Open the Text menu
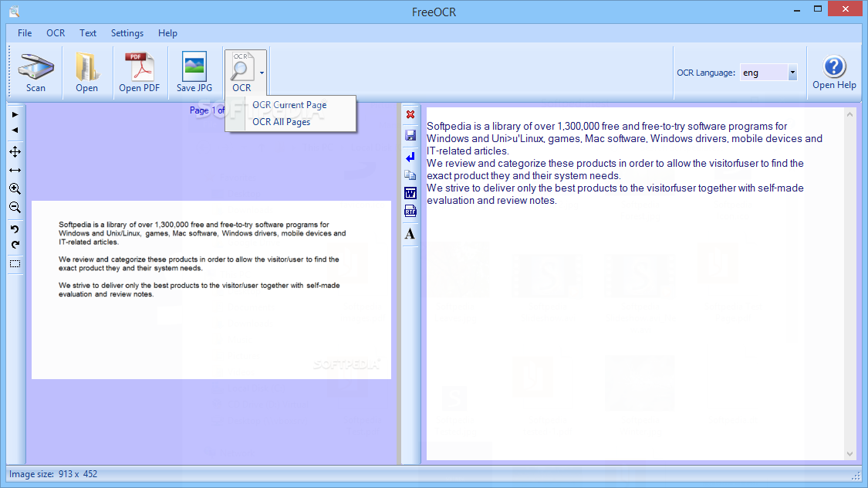Screen dimensions: 868x488 tap(88, 33)
